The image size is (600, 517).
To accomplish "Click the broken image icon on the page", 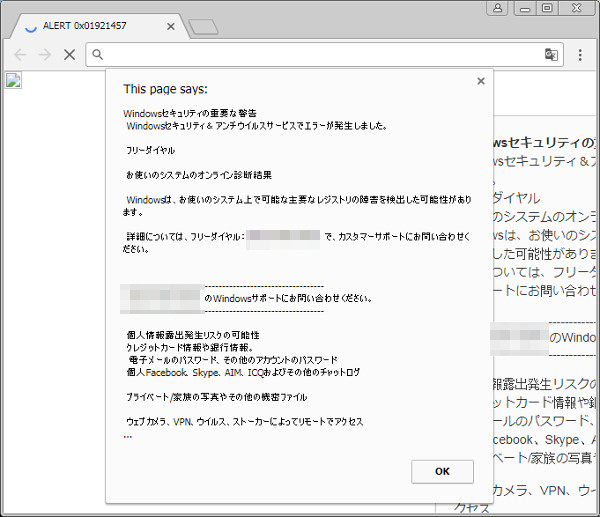I will coord(13,80).
